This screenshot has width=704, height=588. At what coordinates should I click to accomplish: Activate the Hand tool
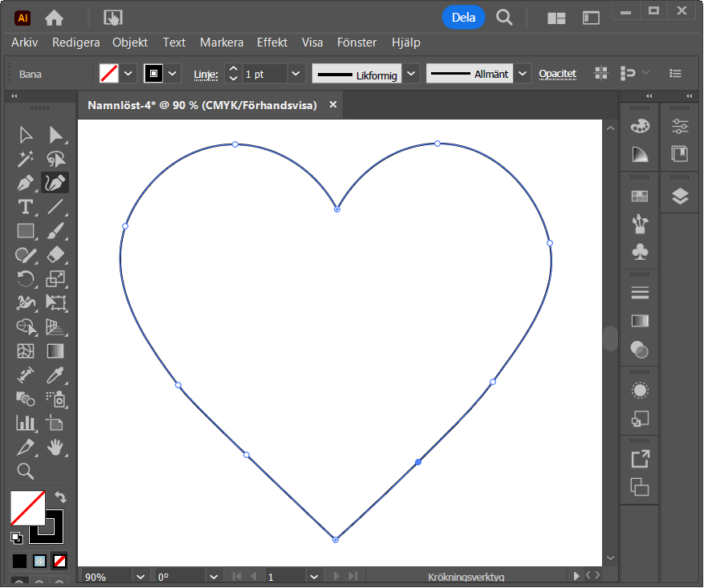(x=55, y=447)
